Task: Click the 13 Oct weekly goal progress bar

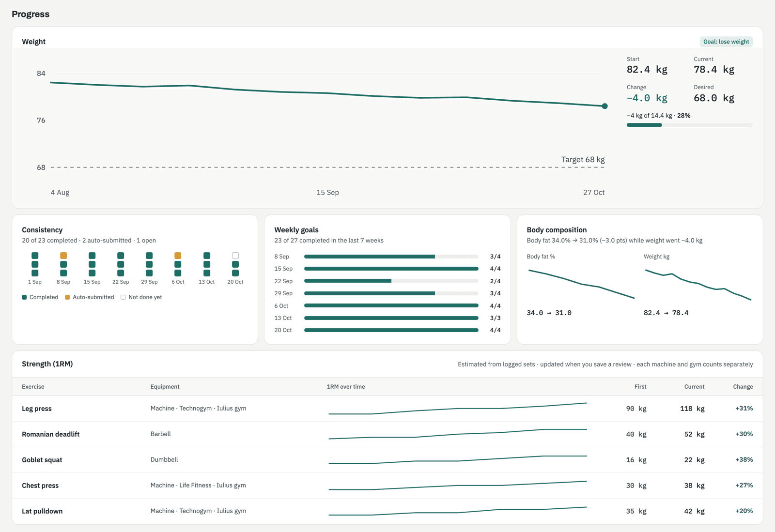Action: (391, 318)
